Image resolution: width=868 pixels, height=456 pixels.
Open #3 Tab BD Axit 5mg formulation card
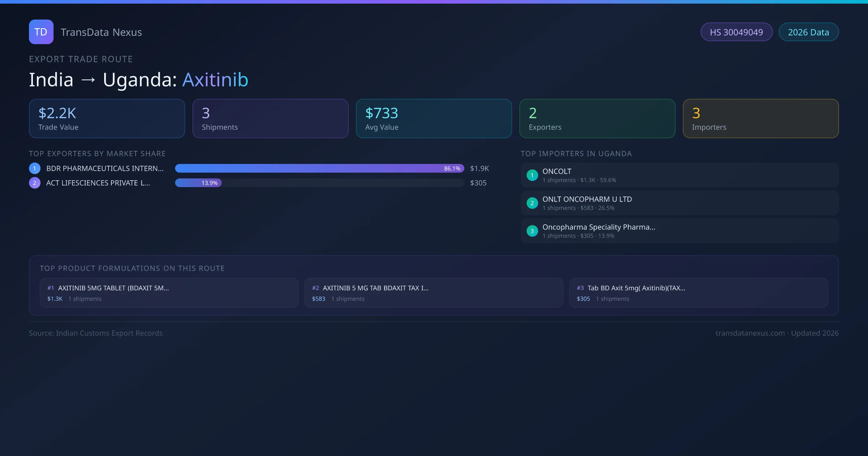[698, 293]
